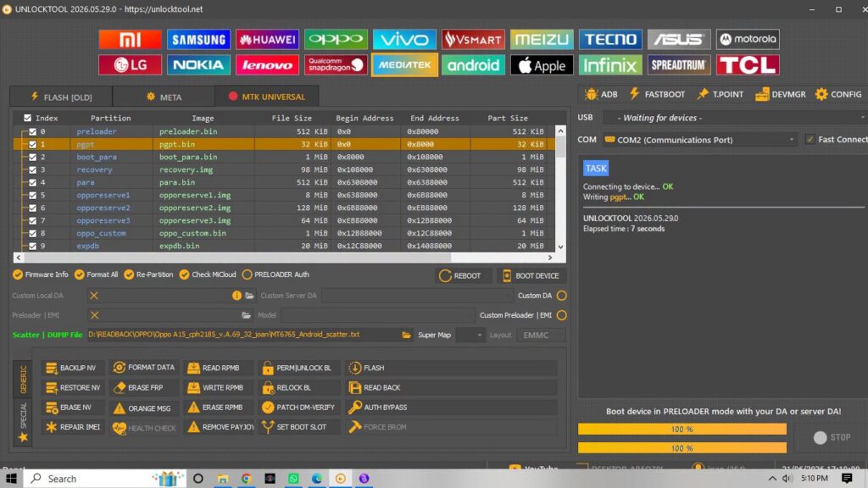Select the Xiaomi MI brand logo
Viewport: 868px width, 488px height.
click(x=130, y=39)
